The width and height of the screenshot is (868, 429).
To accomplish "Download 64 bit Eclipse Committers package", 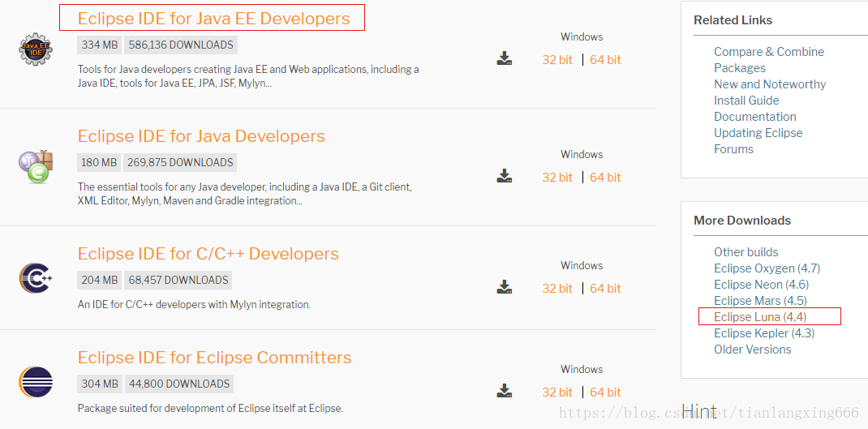I will 605,392.
